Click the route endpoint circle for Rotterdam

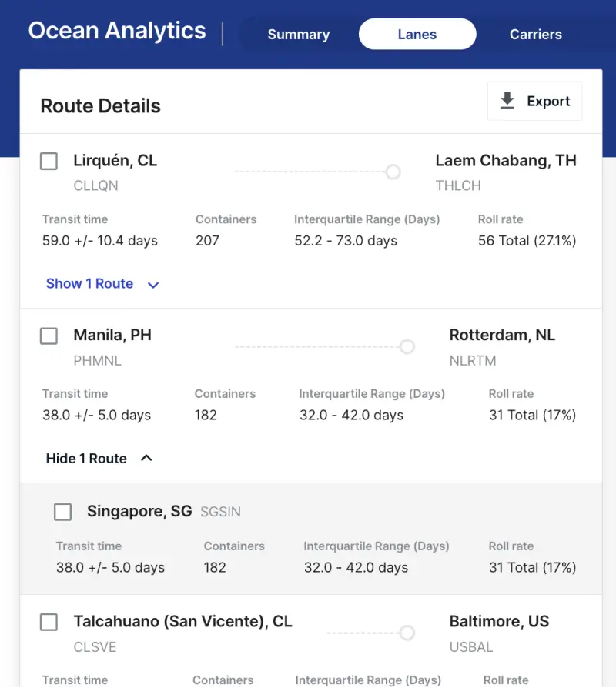click(407, 346)
